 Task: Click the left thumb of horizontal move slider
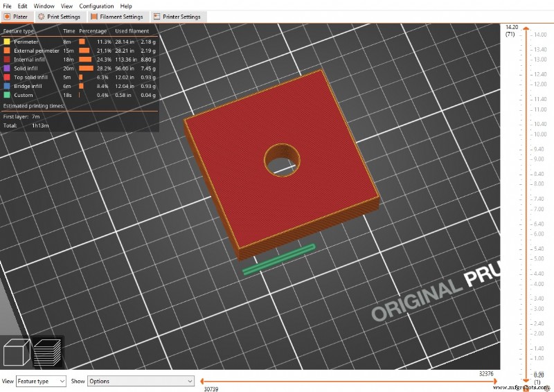(202, 381)
